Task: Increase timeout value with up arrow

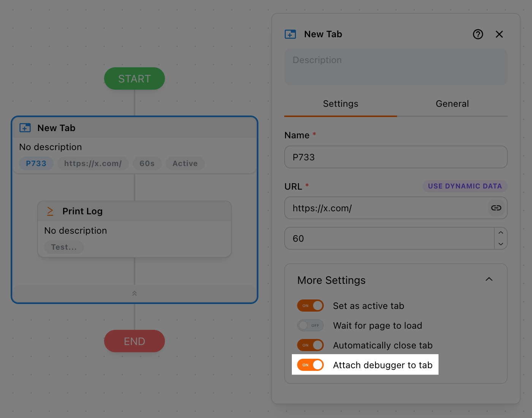Action: pyautogui.click(x=501, y=233)
